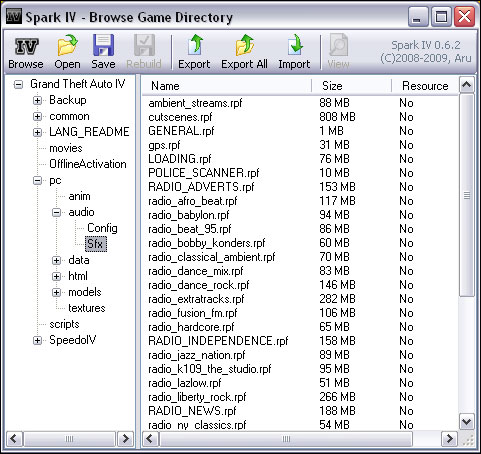The image size is (481, 454).
Task: Expand the LANG_README folder node
Action: 37,132
